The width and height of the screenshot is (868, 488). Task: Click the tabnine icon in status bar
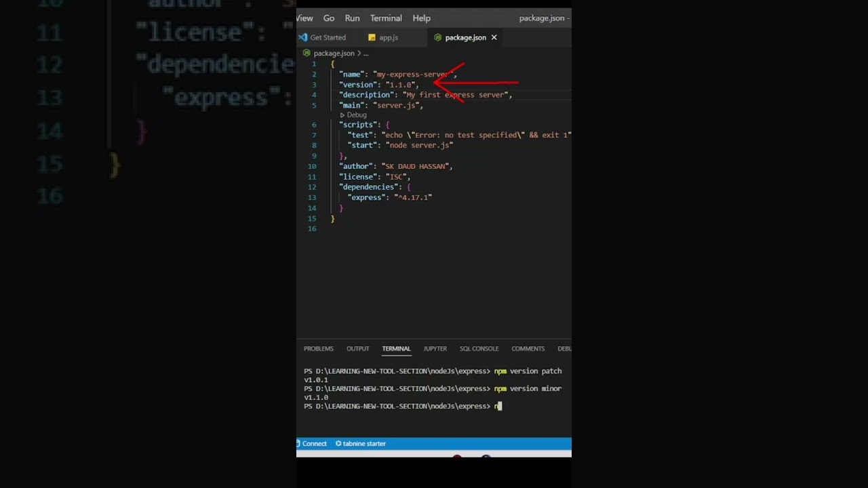pyautogui.click(x=338, y=443)
